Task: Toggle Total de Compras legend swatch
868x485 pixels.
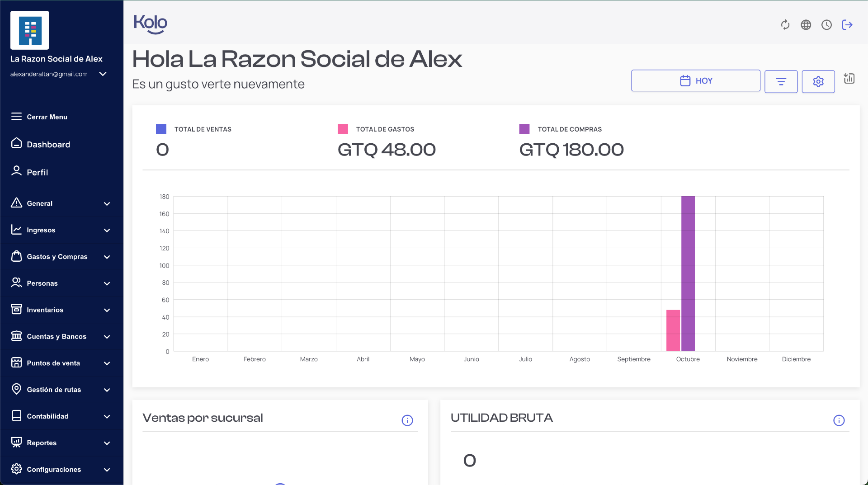Action: (x=524, y=129)
